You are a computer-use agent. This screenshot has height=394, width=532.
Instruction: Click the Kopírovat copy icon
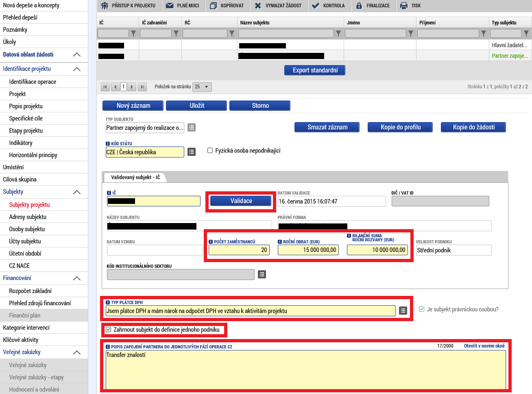(x=214, y=6)
